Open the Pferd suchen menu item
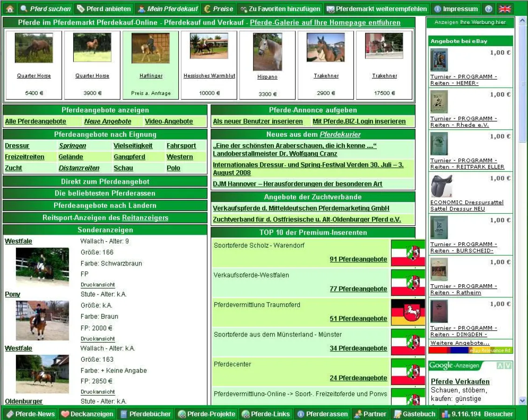This screenshot has width=528, height=420. pyautogui.click(x=45, y=9)
